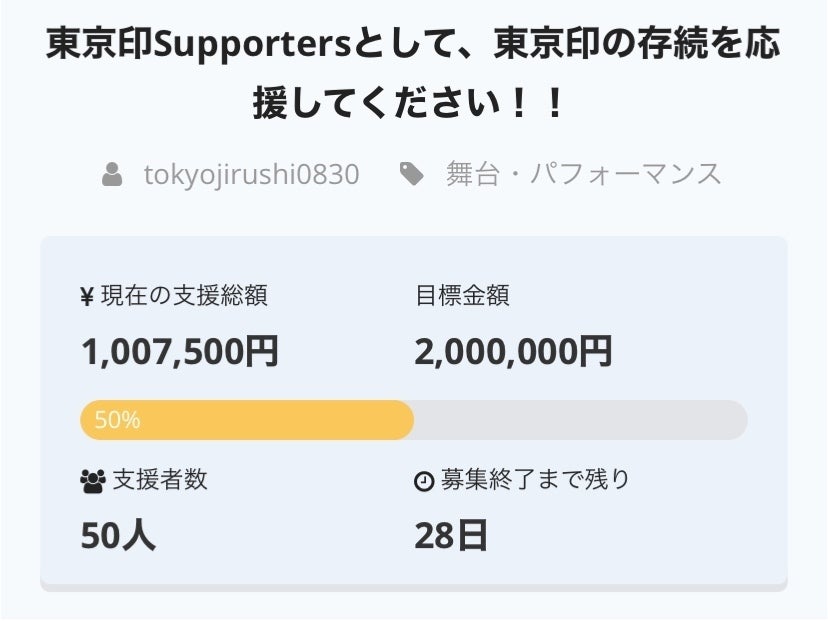Click the project title 東京印Supporters heading
828x621 pixels.
point(413,46)
